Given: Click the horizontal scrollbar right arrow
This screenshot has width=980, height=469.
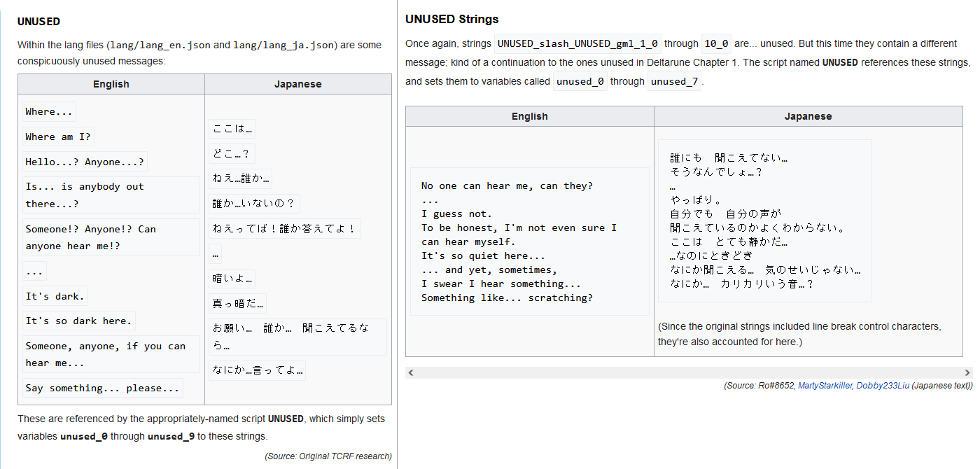Looking at the screenshot, I should [x=967, y=373].
